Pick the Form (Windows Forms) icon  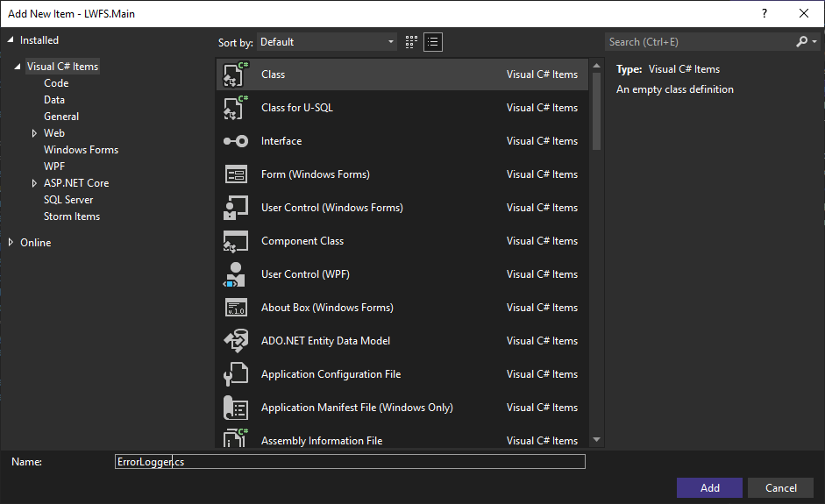click(236, 174)
